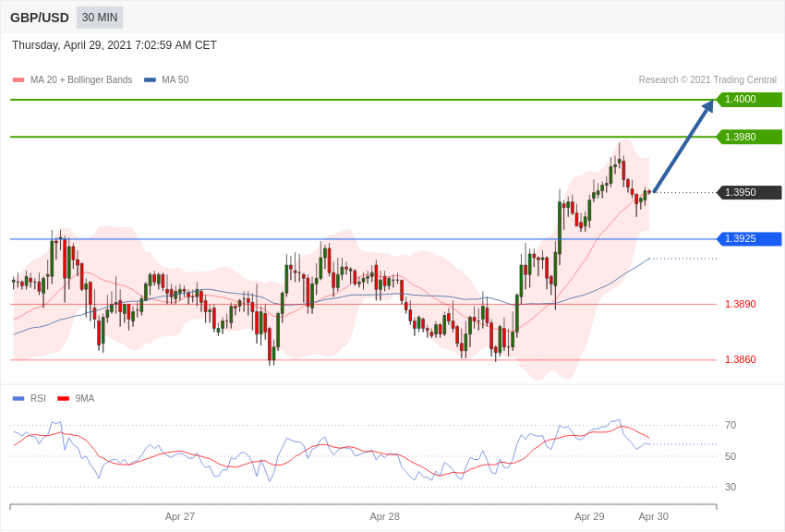The height and width of the screenshot is (532, 785).
Task: Click the 1.3860 red support label
Action: (x=741, y=359)
